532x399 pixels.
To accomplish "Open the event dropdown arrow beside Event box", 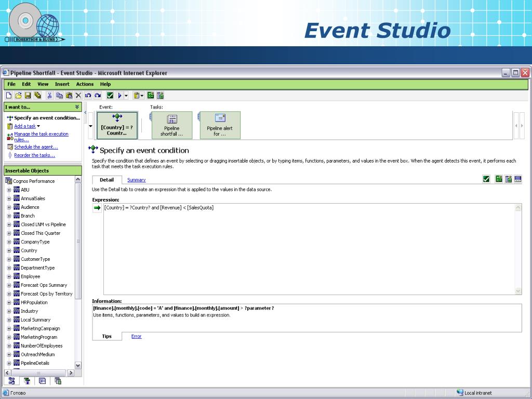I will (x=90, y=126).
